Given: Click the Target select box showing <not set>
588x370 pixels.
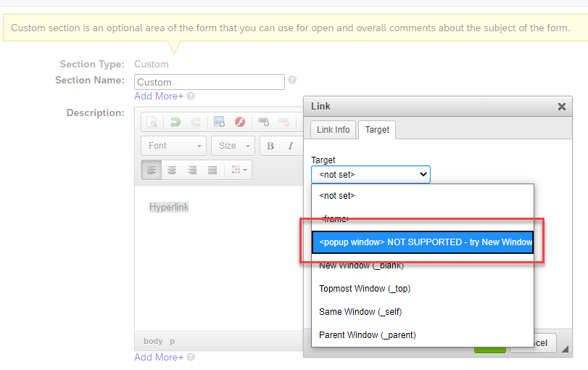Looking at the screenshot, I should click(x=370, y=175).
